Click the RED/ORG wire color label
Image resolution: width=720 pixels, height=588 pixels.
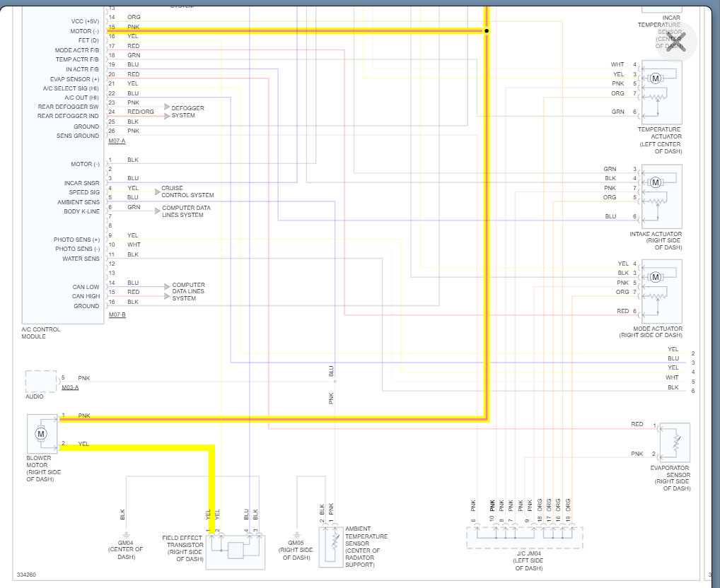(141, 112)
